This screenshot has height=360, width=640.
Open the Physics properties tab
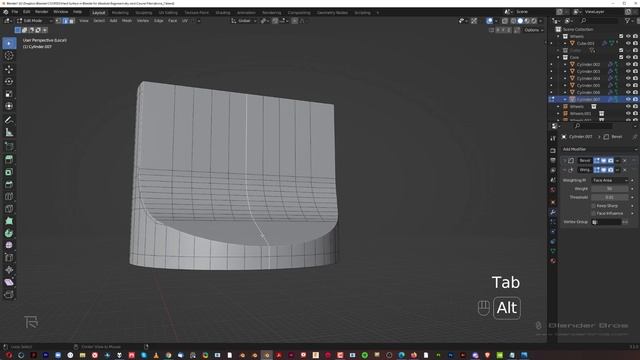(x=553, y=232)
